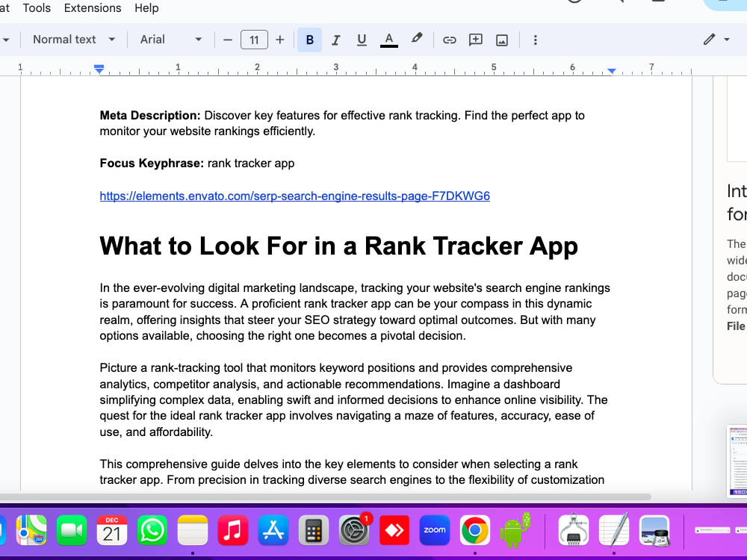Restore the minimized window in dock

pos(712,530)
